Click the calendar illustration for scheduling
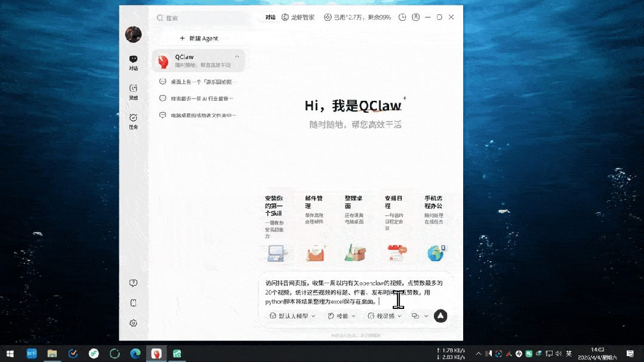This screenshot has height=362, width=644. (397, 252)
